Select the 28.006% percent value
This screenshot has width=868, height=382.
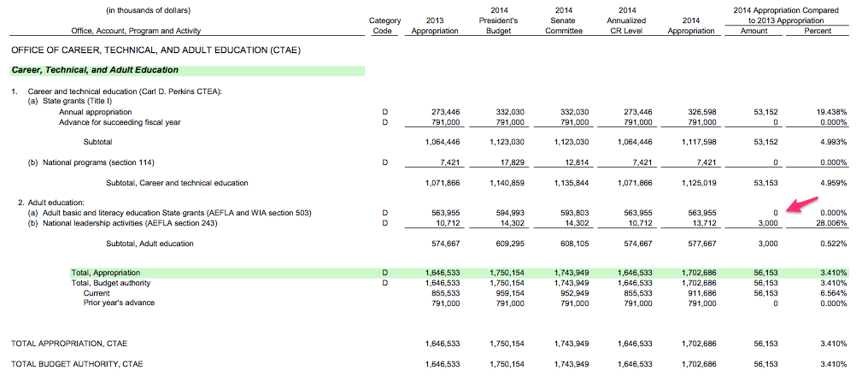(831, 223)
